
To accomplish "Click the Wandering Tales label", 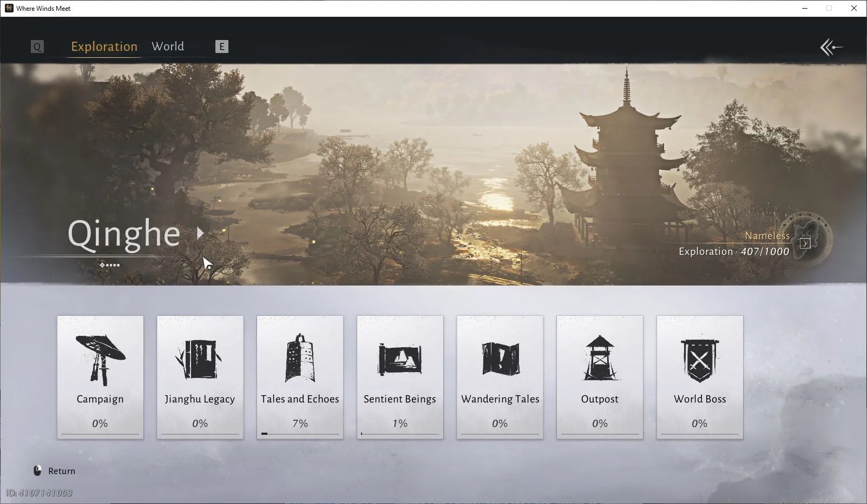I will click(x=500, y=400).
